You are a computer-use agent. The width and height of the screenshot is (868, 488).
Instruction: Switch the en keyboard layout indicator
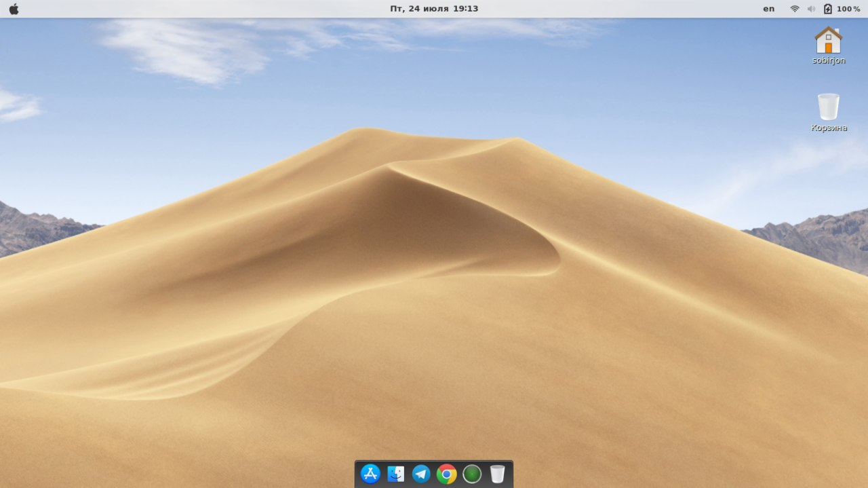click(768, 9)
